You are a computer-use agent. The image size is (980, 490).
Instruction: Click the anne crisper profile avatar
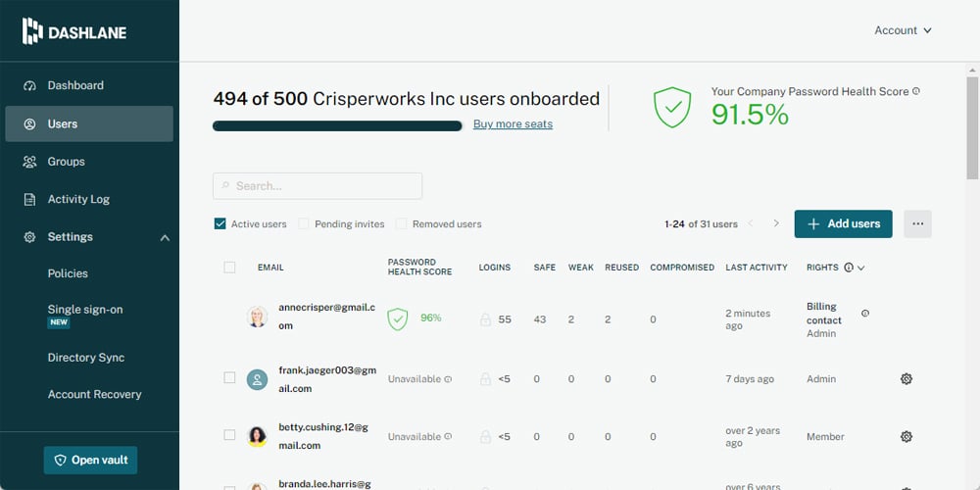click(x=257, y=318)
